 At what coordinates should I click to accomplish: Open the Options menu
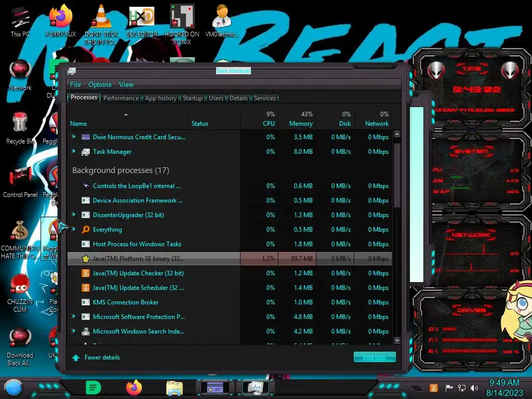[x=100, y=85]
